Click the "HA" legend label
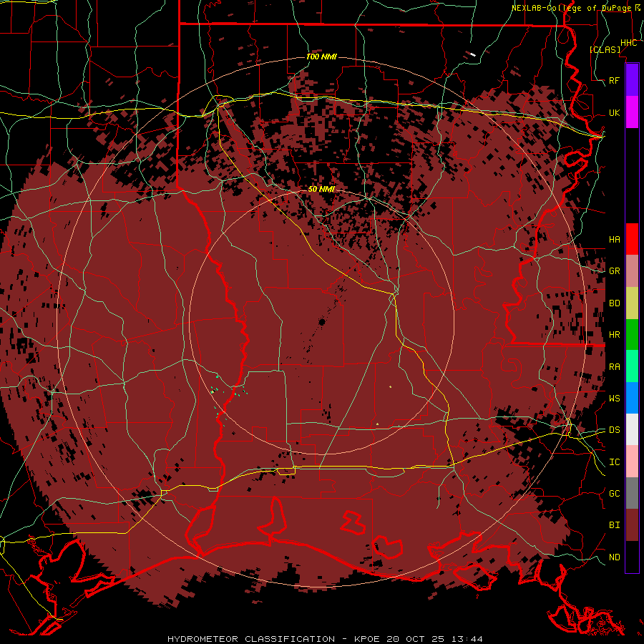Image resolution: width=644 pixels, height=644 pixels. click(x=614, y=239)
